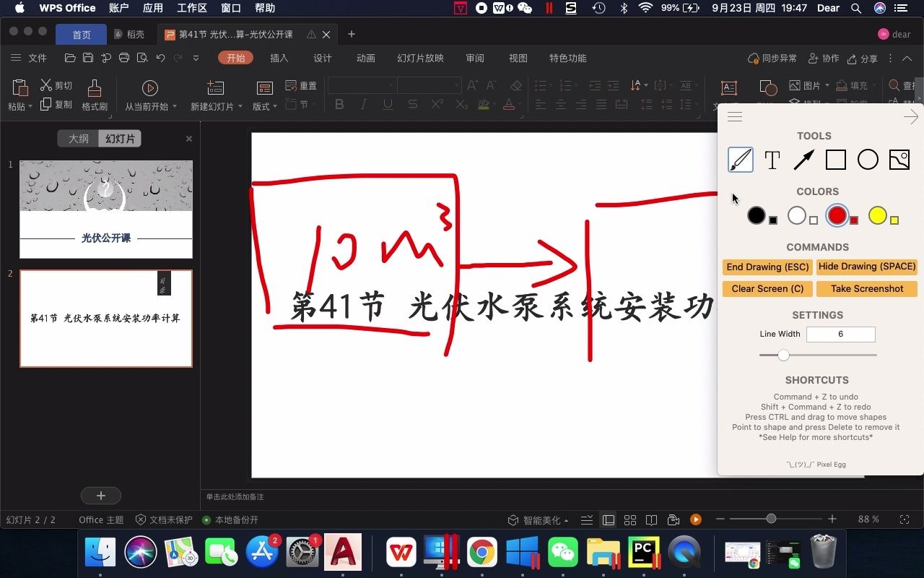Toggle bold formatting in the ribbon
924x578 pixels.
339,104
